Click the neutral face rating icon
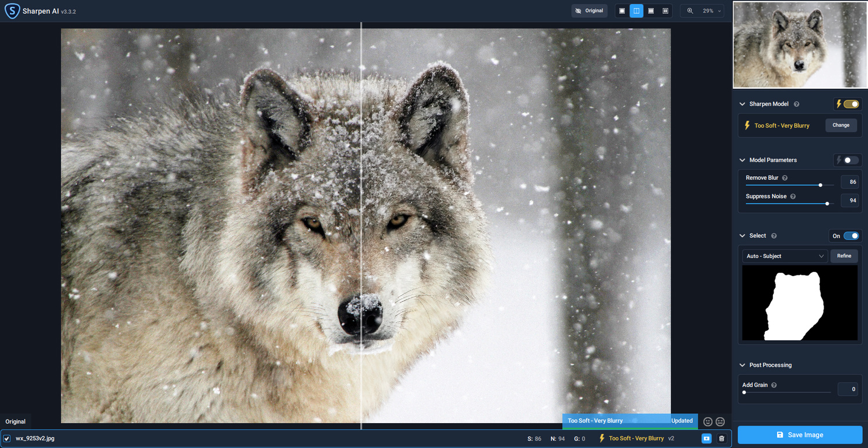 [x=720, y=422]
